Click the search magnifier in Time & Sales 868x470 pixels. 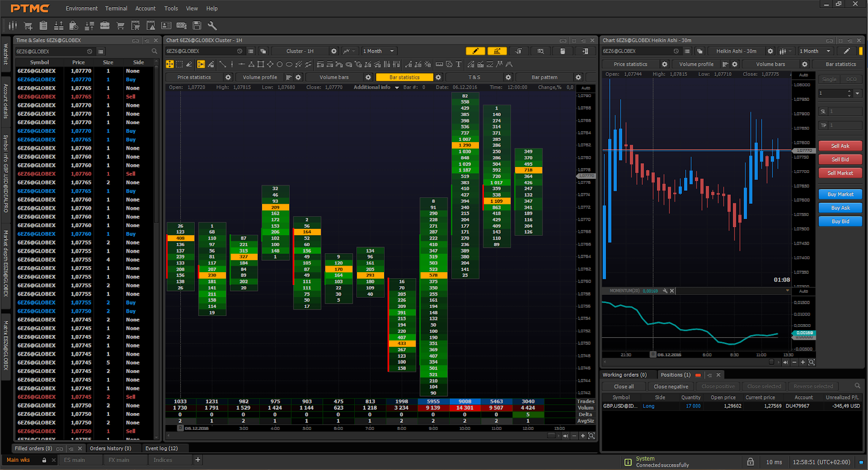(x=155, y=51)
